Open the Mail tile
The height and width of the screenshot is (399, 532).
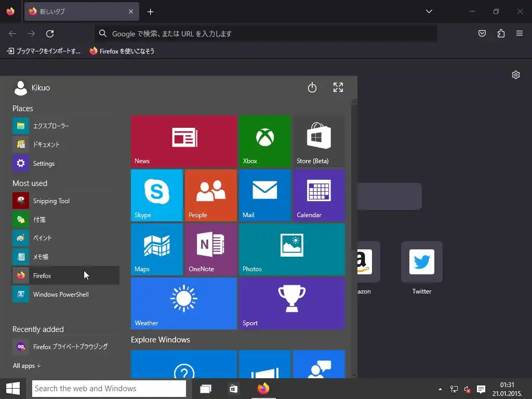click(x=264, y=195)
